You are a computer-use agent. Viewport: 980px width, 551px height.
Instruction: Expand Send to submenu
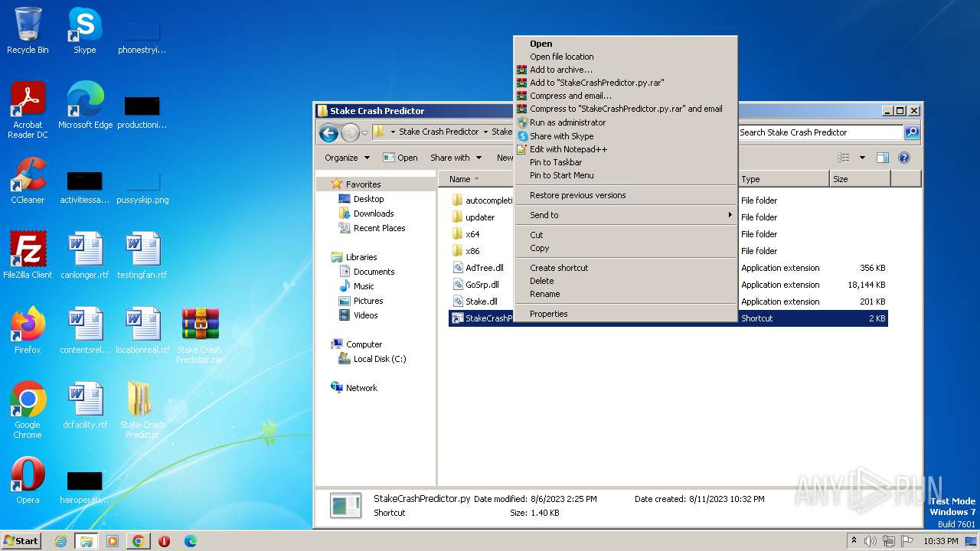(625, 215)
